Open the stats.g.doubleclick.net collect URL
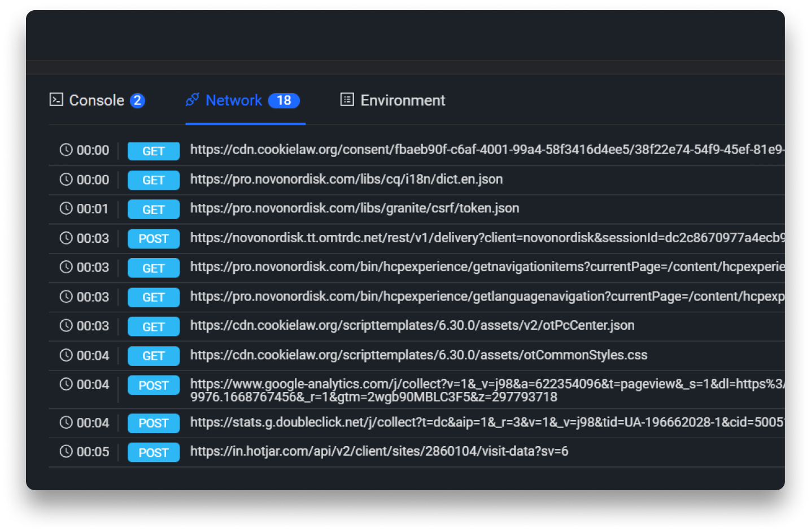 pos(487,422)
